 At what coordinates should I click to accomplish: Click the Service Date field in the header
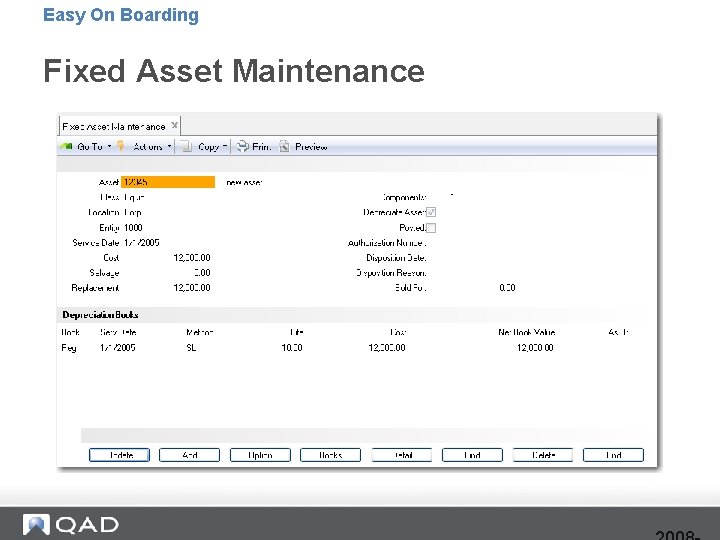142,243
